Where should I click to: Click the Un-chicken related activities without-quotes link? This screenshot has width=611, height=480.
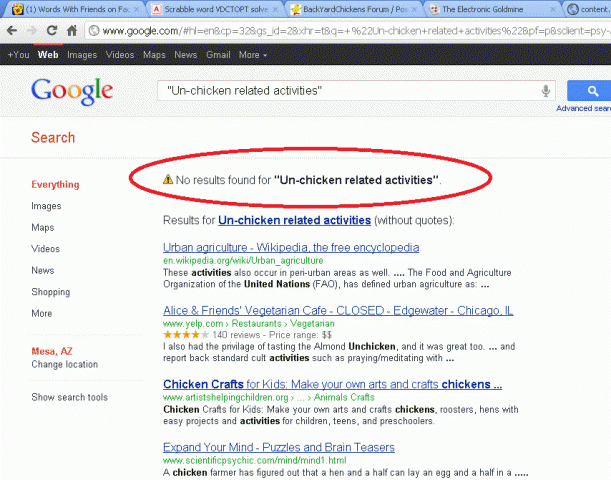pyautogui.click(x=294, y=220)
